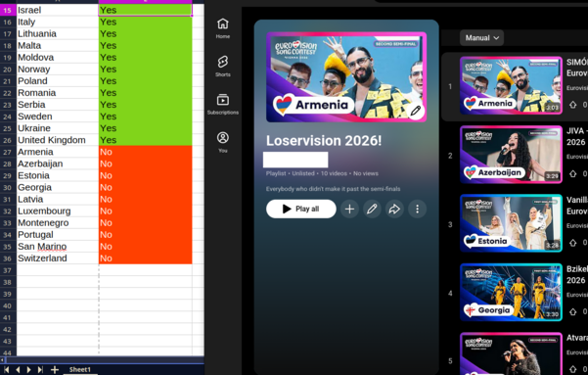Screen dimensions: 588x375
Task: Click the Estonia cell in spreadsheet
Action: (58, 175)
